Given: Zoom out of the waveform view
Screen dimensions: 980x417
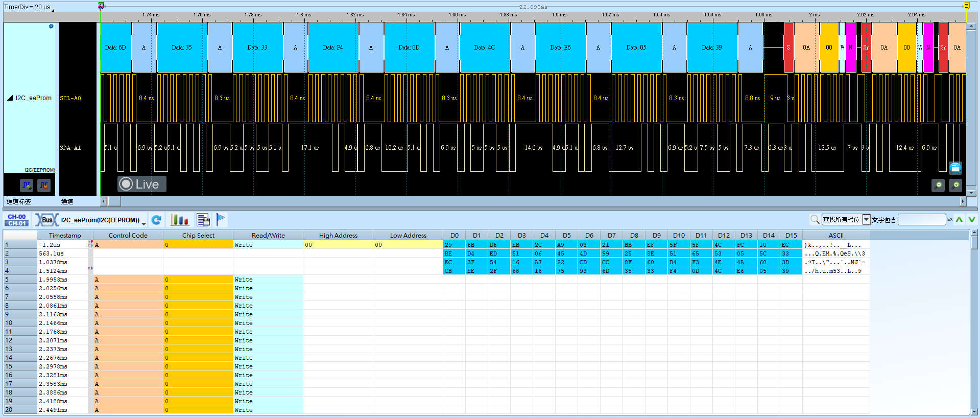Looking at the screenshot, I should click(x=938, y=186).
